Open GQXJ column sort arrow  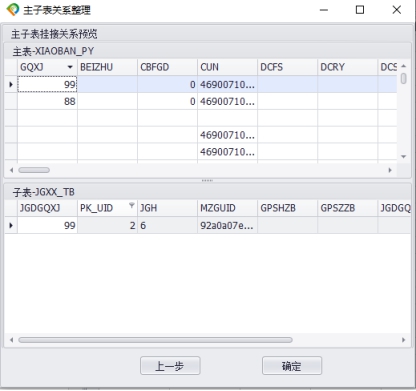70,67
